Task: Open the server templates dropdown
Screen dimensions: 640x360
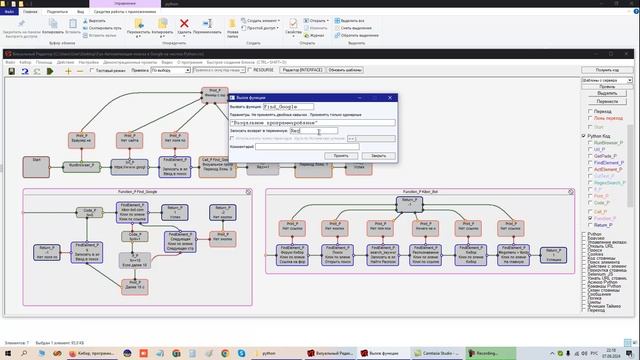Action: 607,80
